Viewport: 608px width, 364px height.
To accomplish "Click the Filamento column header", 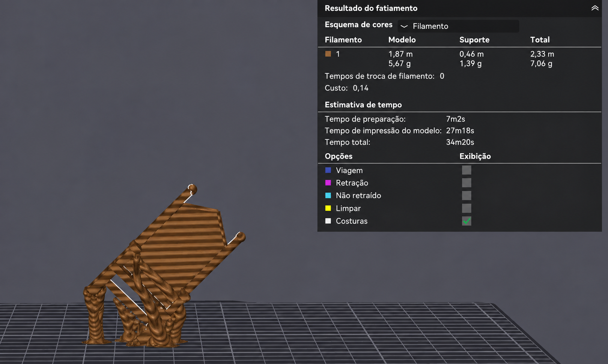I will (x=343, y=40).
